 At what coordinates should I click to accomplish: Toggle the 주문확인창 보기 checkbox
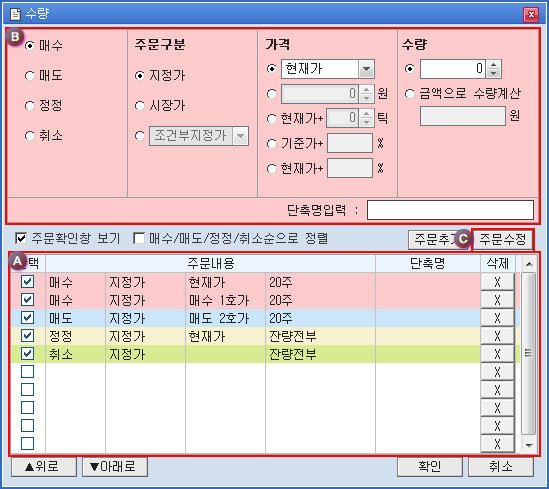[21, 239]
